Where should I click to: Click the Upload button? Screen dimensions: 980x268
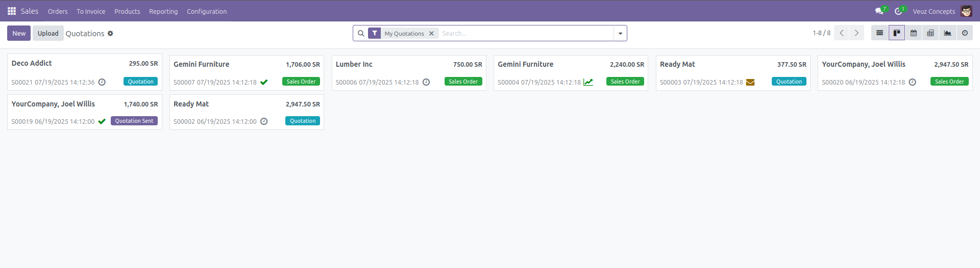pyautogui.click(x=48, y=33)
